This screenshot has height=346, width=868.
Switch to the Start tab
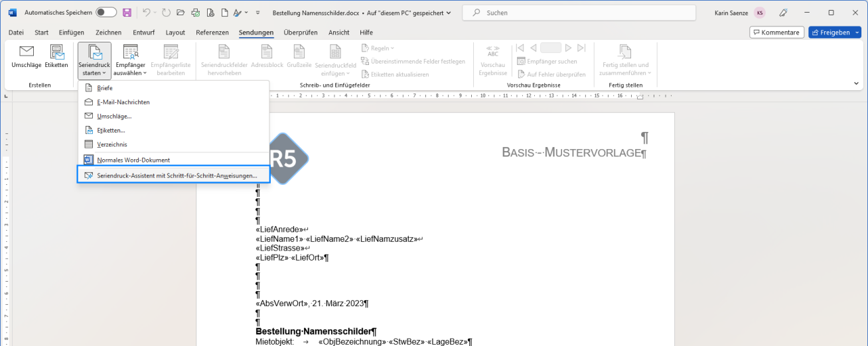tap(41, 32)
